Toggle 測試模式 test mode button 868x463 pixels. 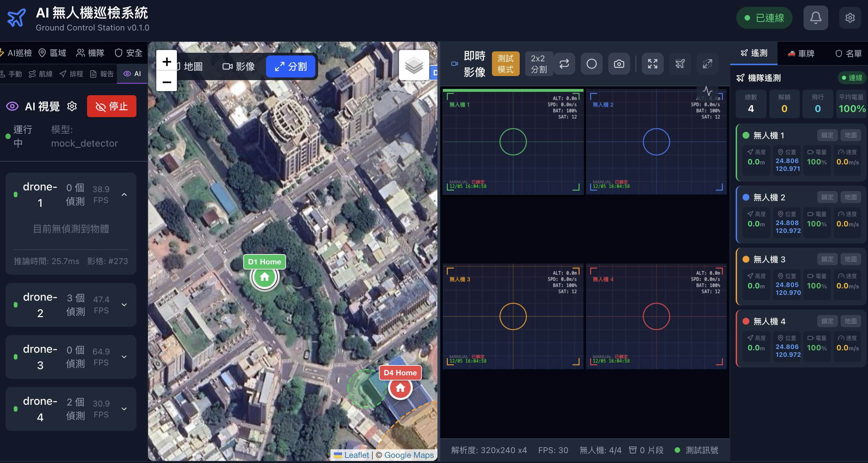click(505, 64)
